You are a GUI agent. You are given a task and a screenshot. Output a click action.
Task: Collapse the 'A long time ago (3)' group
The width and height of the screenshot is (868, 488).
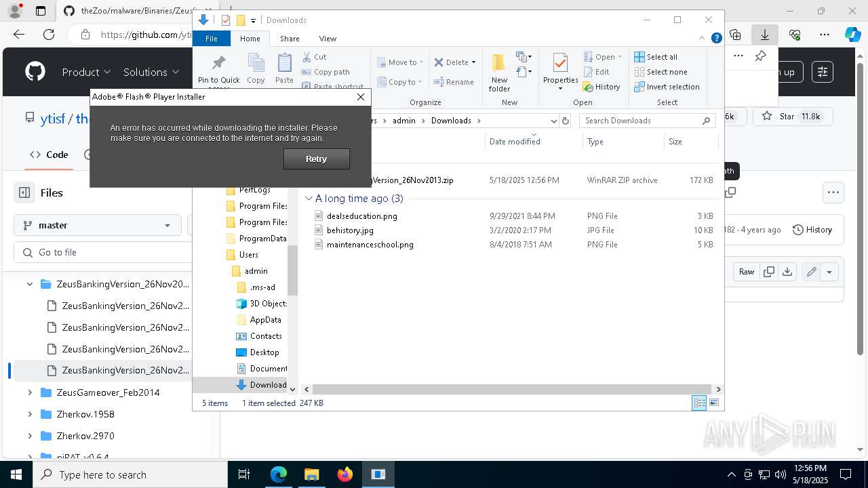[309, 199]
